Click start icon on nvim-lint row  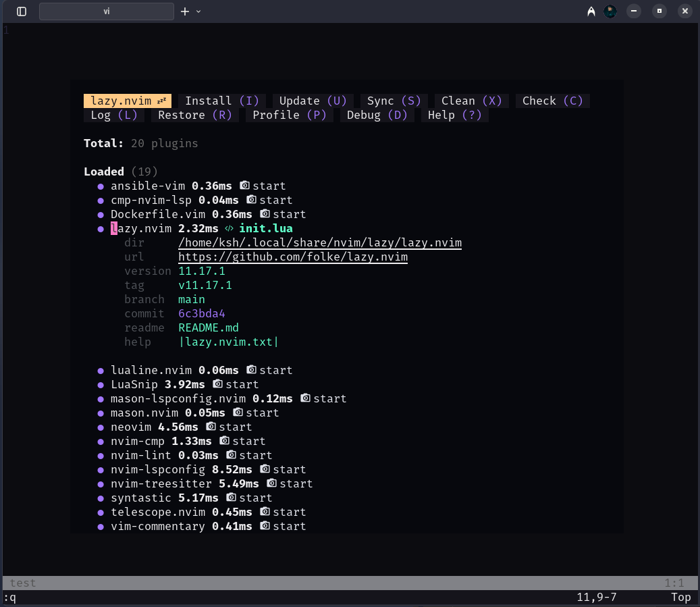[x=232, y=455]
